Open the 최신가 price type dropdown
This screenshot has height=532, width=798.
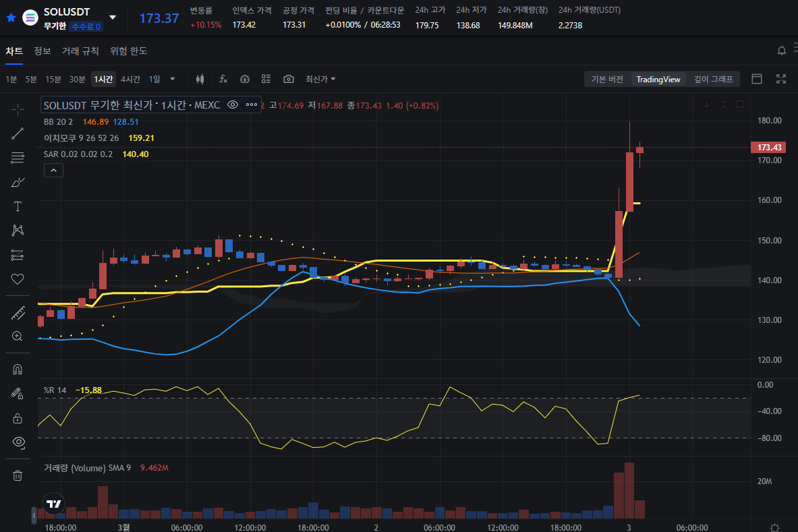pos(320,79)
